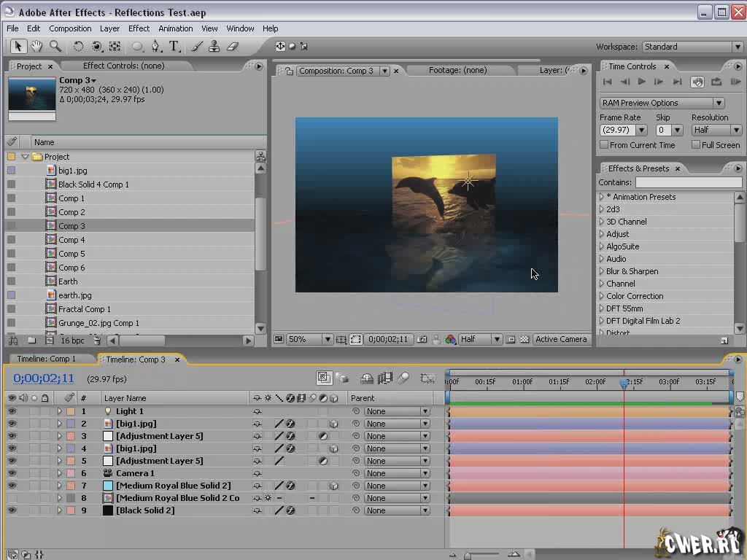Screen dimensions: 747x560
Task: Select Comp 4 in the Project panel
Action: point(71,240)
